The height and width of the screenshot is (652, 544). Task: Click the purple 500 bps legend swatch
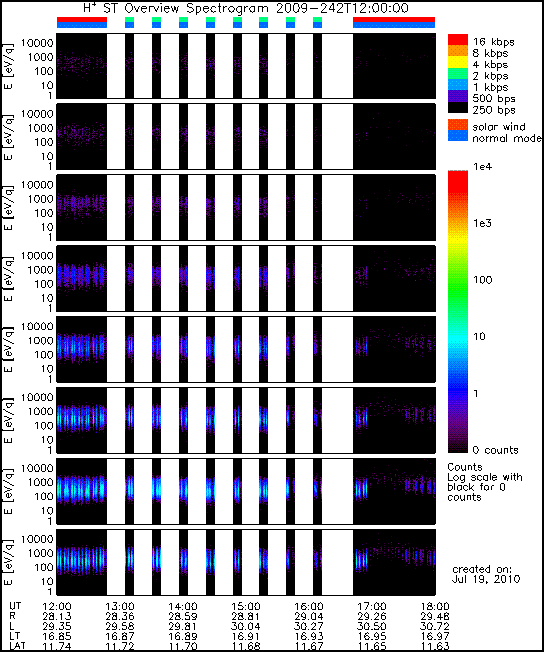[x=457, y=96]
